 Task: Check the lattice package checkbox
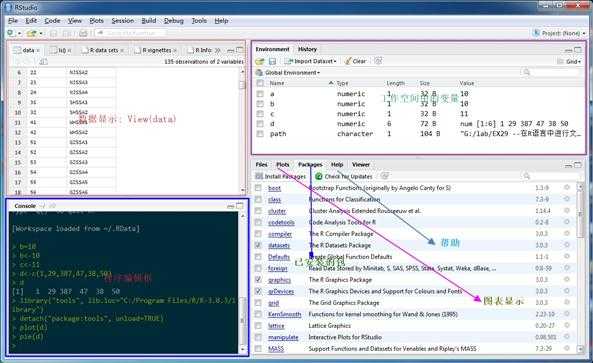(258, 326)
